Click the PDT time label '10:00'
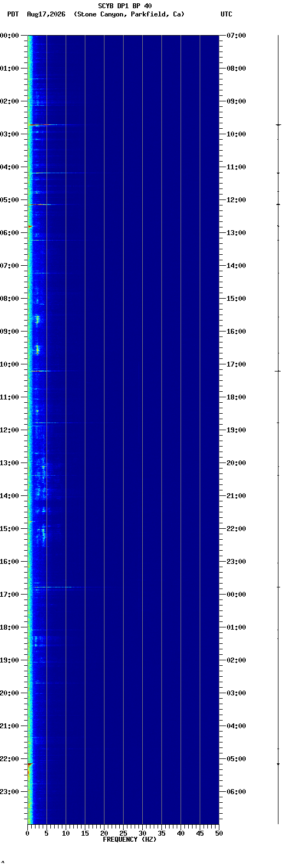This screenshot has height=868, width=302. click(x=10, y=364)
